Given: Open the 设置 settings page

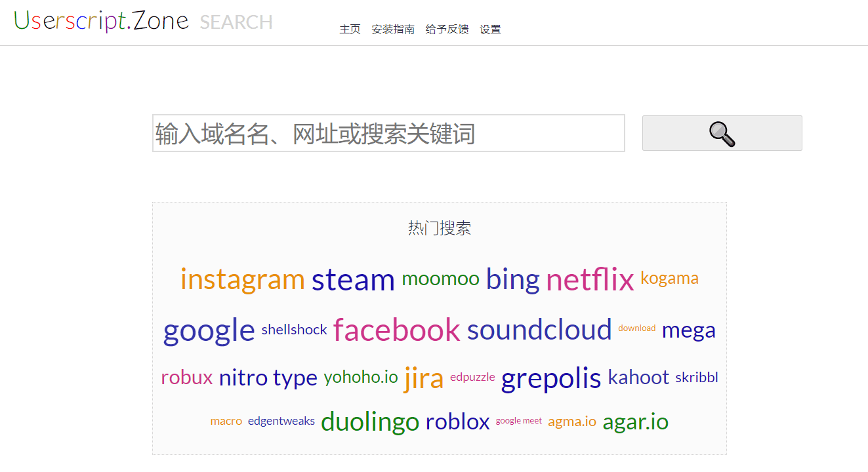Looking at the screenshot, I should click(490, 29).
